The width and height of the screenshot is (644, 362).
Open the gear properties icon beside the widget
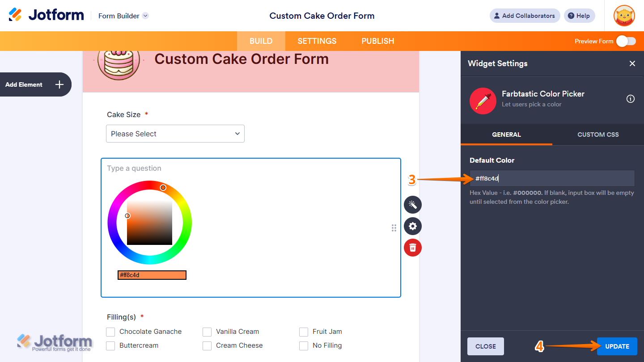(x=412, y=226)
